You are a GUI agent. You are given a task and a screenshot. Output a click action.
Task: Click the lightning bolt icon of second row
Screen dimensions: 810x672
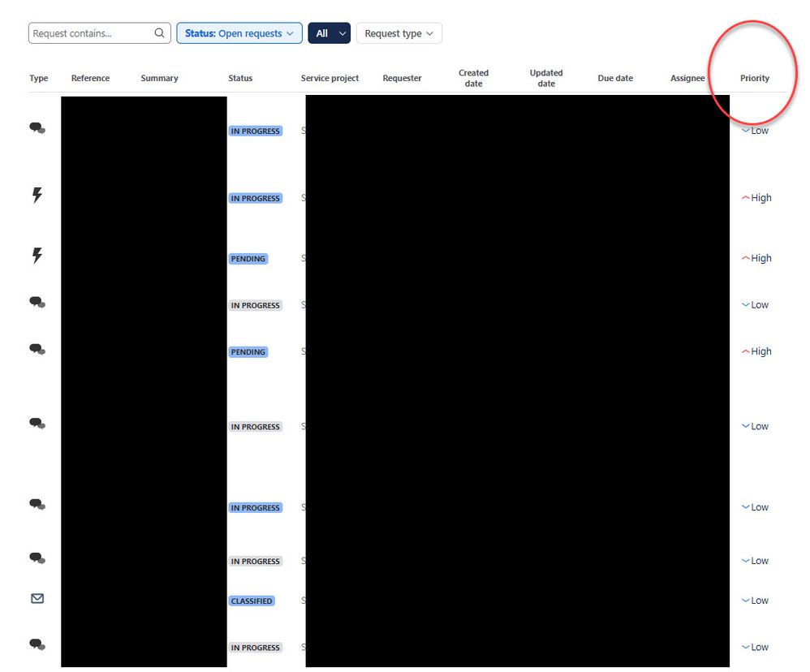pyautogui.click(x=37, y=196)
